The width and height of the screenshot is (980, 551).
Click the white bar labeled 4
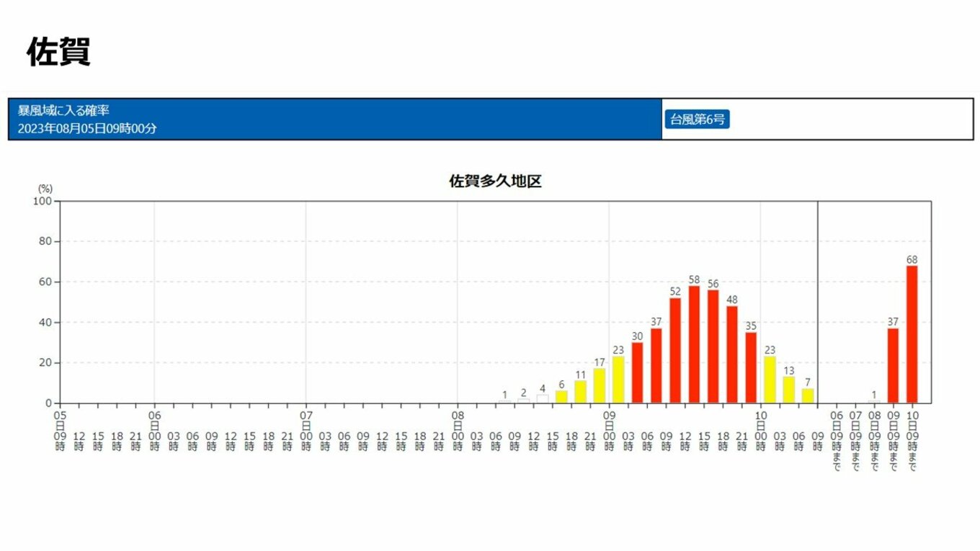point(543,398)
